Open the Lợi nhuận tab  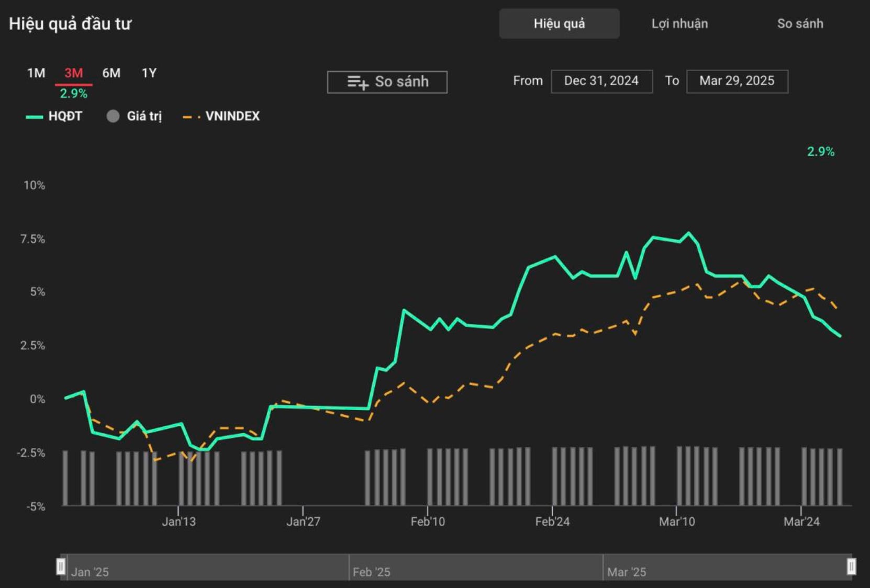(679, 24)
